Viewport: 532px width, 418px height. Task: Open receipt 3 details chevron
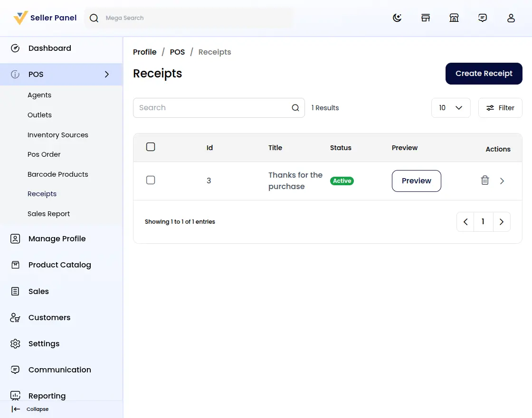coord(502,181)
